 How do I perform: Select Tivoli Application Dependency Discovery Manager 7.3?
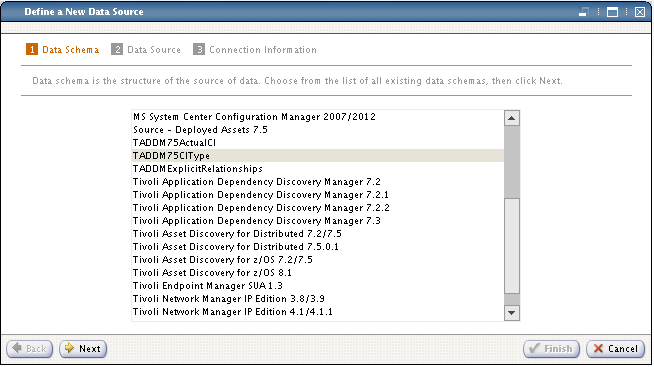click(317, 221)
